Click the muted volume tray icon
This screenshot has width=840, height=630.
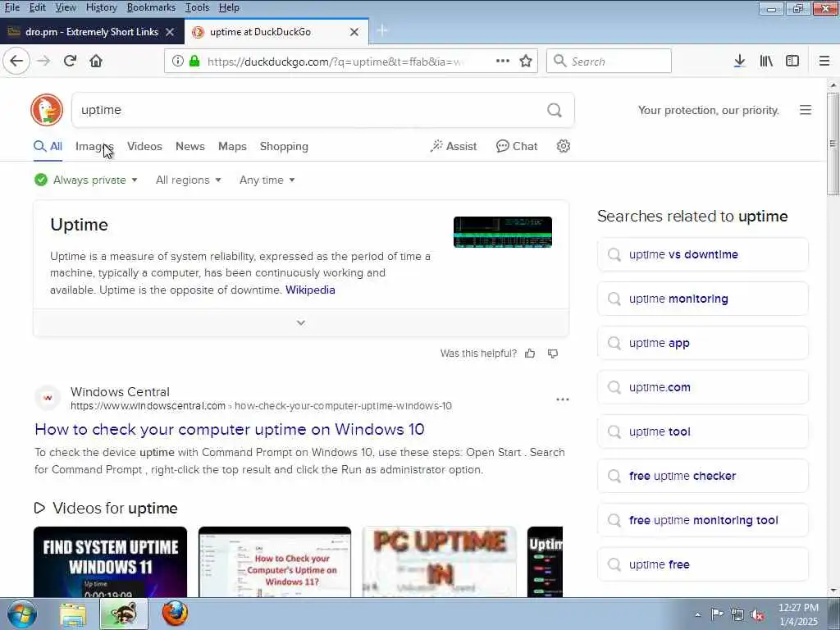tap(757, 615)
